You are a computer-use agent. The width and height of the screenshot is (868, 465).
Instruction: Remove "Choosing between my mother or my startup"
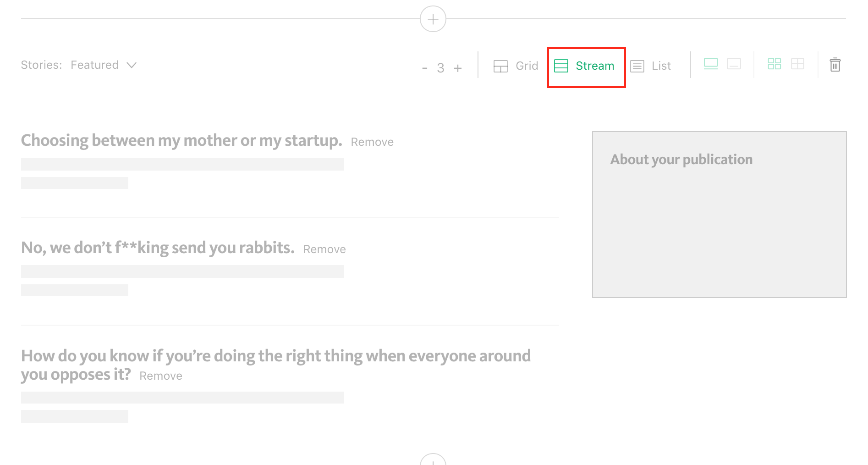372,142
